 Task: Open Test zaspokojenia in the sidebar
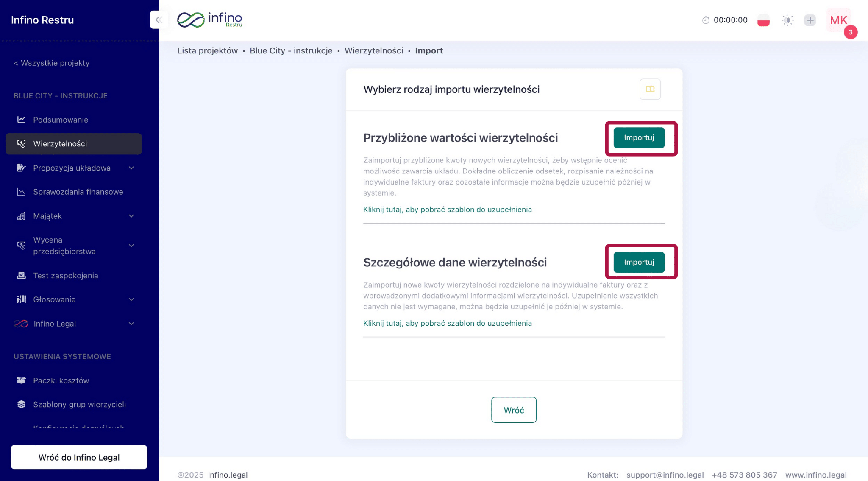[66, 275]
